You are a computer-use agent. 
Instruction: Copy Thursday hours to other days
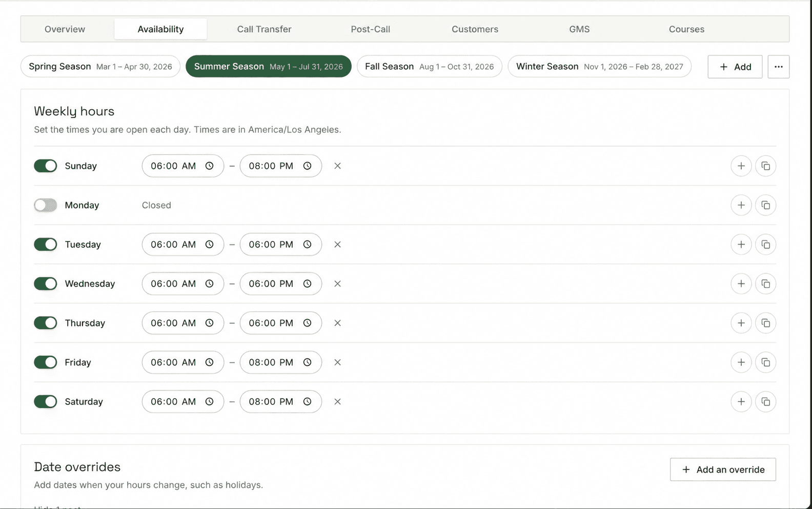click(765, 323)
